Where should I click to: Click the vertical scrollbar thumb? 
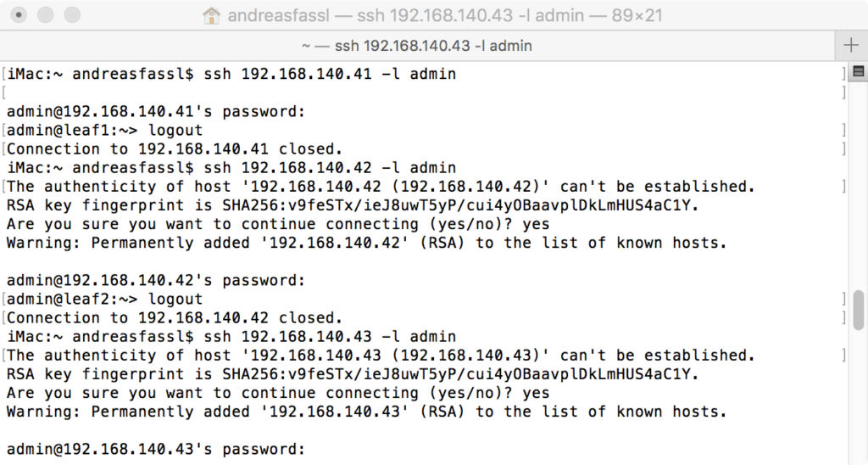[x=859, y=310]
